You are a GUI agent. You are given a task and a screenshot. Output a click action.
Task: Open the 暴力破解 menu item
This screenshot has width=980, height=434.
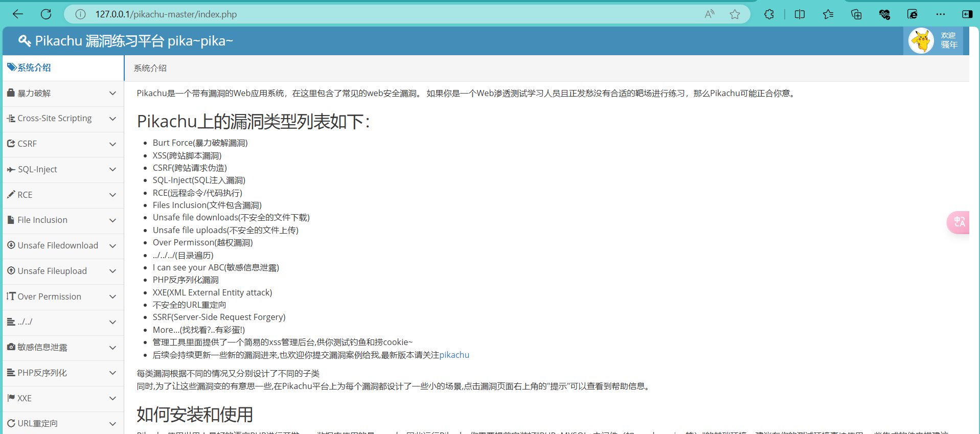point(63,93)
